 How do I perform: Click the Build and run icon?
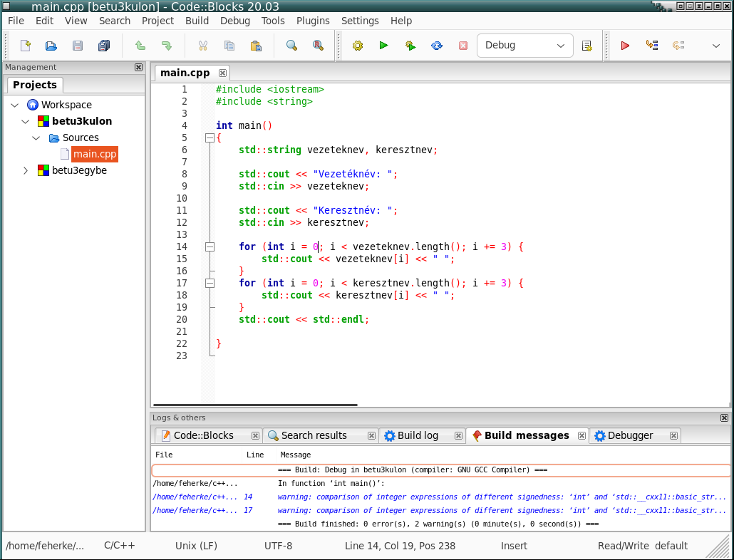[410, 46]
